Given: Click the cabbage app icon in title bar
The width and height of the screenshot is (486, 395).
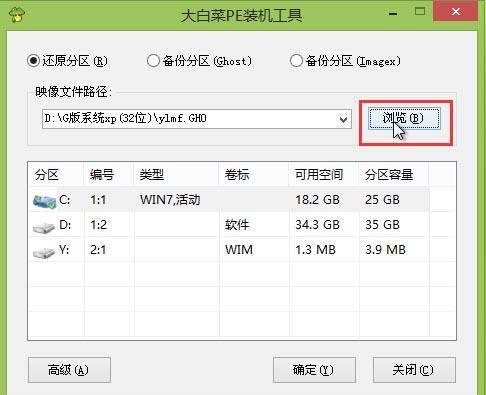Looking at the screenshot, I should coord(17,15).
